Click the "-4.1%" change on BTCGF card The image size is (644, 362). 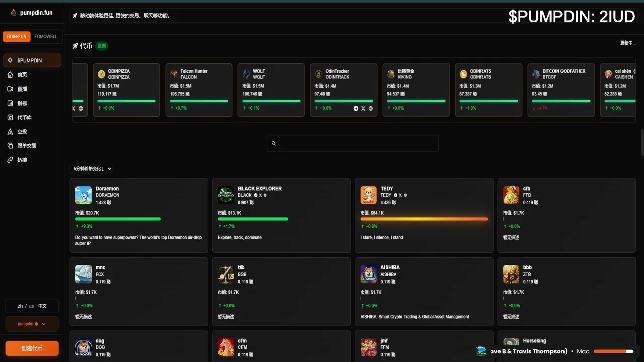click(x=540, y=108)
